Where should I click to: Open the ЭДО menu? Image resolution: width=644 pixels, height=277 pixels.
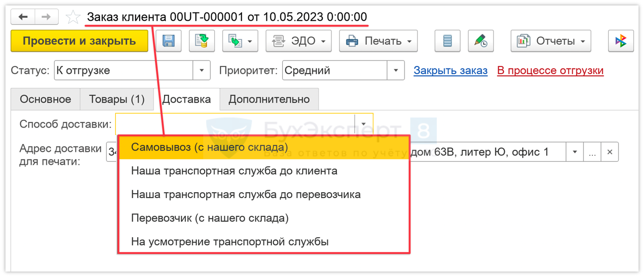[299, 41]
